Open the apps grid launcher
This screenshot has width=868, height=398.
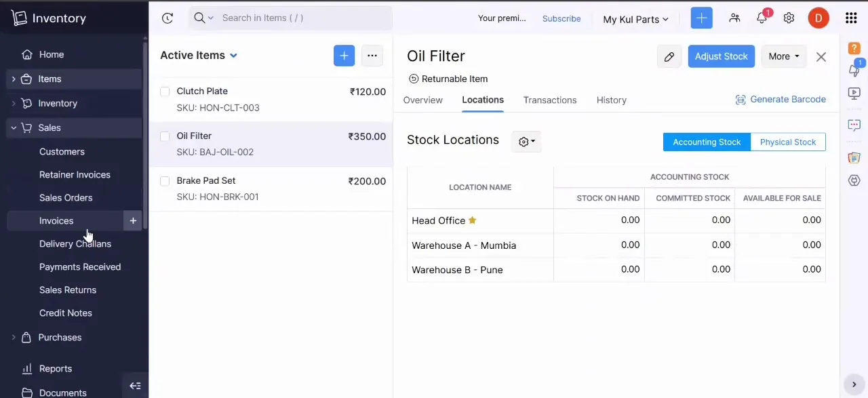point(851,18)
